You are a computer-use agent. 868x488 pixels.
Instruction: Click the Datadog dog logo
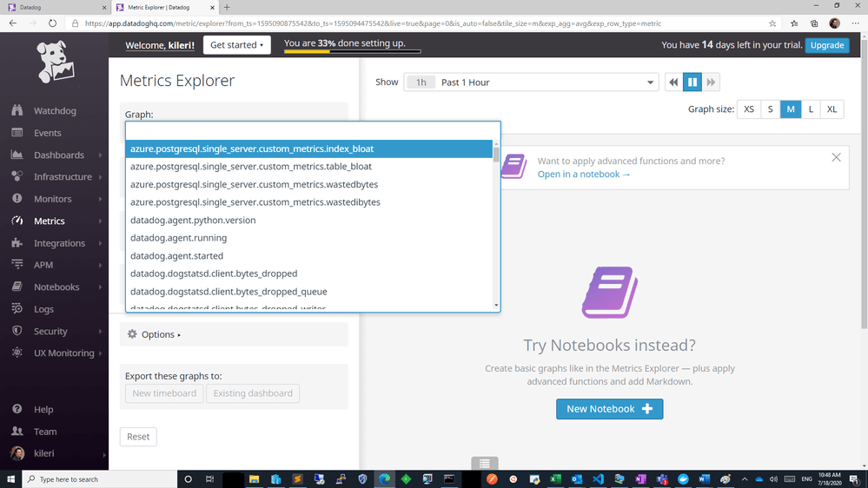(x=55, y=62)
